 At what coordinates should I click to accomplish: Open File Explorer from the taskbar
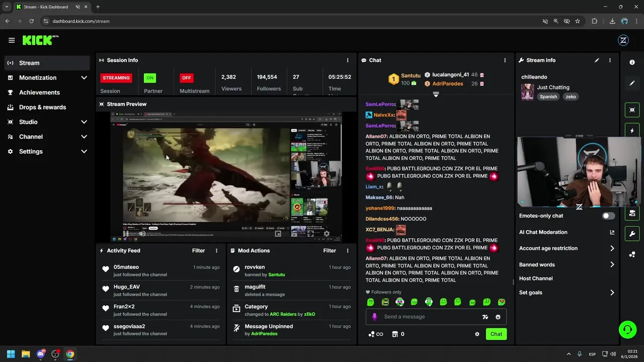point(26,354)
